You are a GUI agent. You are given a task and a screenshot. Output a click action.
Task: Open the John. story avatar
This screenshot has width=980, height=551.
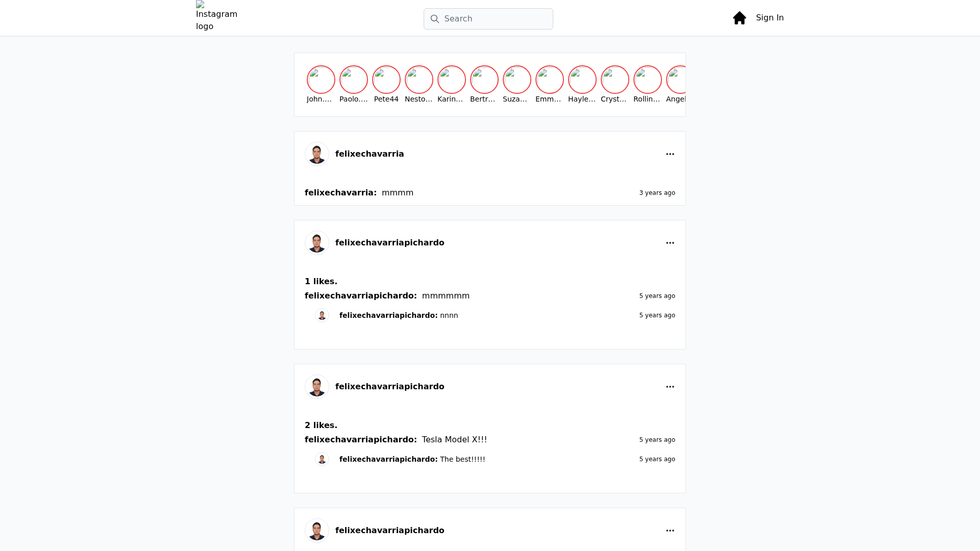(x=321, y=80)
